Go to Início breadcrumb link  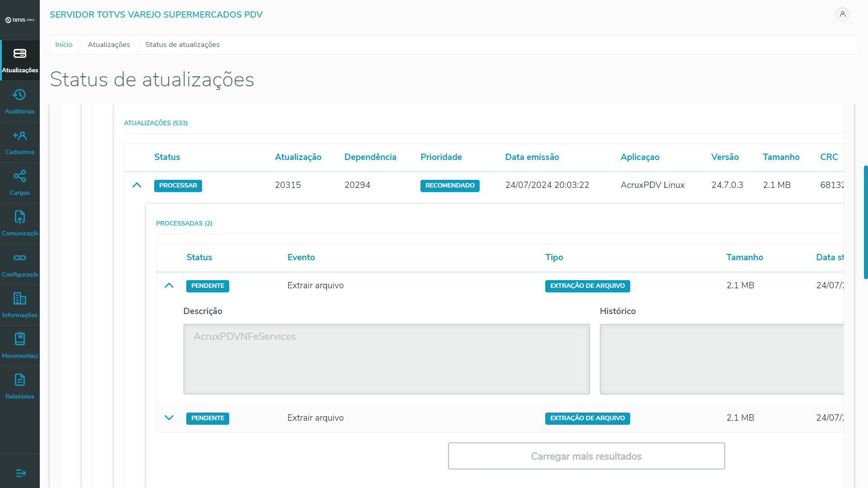(x=64, y=45)
